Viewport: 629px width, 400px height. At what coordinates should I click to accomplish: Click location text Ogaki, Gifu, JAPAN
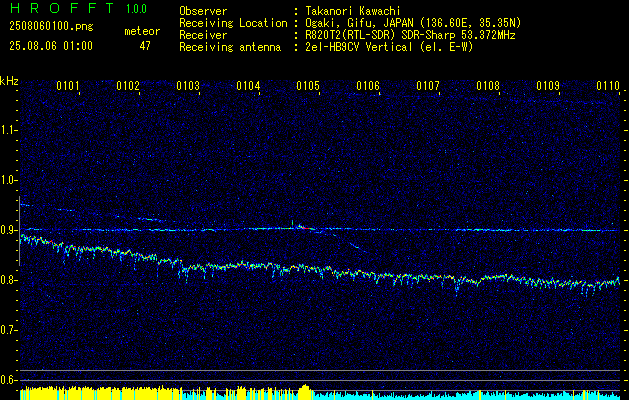pos(359,23)
